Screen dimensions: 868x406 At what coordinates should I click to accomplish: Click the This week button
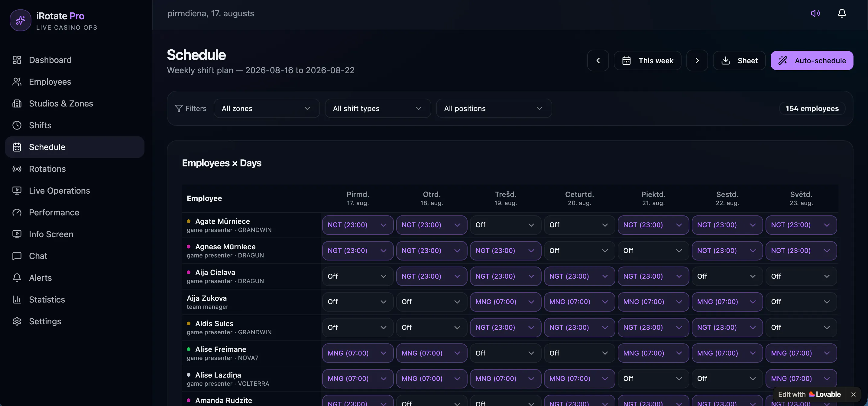tap(647, 61)
